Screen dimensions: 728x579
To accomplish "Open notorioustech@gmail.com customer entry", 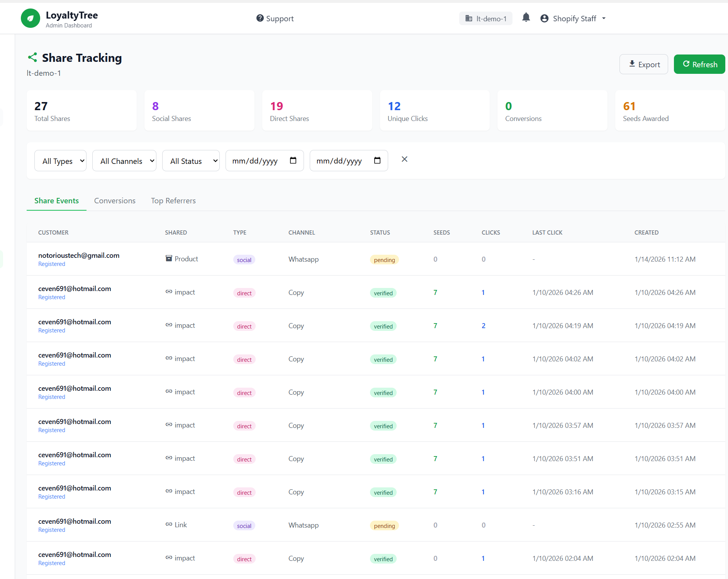I will click(79, 255).
